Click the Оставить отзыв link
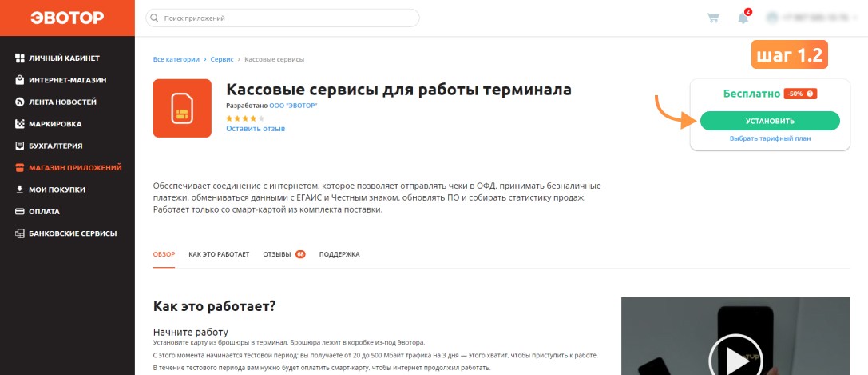 256,129
